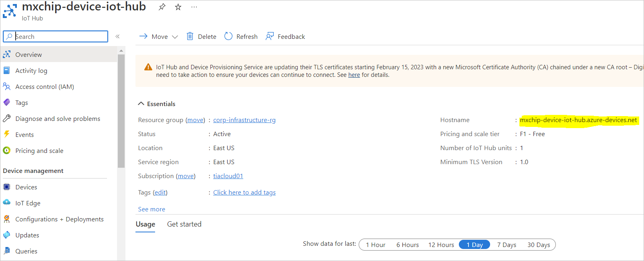The height and width of the screenshot is (261, 644).
Task: Click the Refresh label in toolbar
Action: tap(247, 36)
